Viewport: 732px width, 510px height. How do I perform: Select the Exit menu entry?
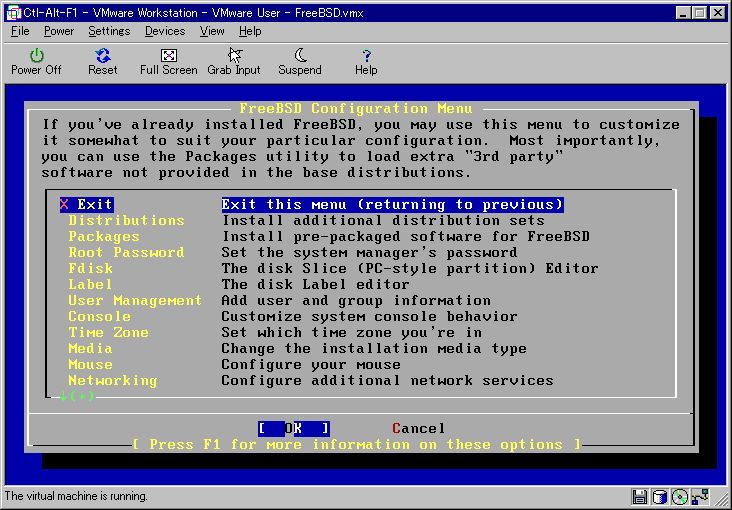tap(87, 205)
